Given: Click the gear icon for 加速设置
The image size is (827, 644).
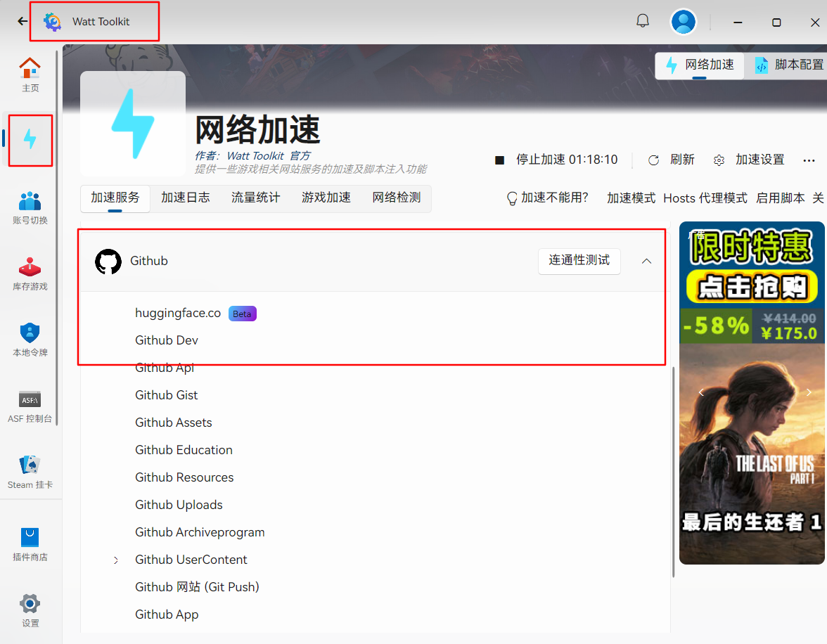Looking at the screenshot, I should [x=719, y=160].
